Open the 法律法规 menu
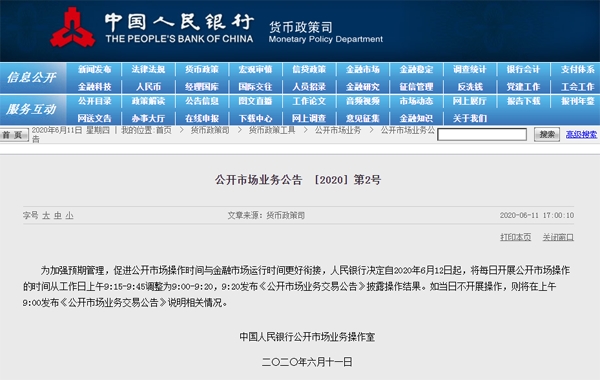 (148, 69)
